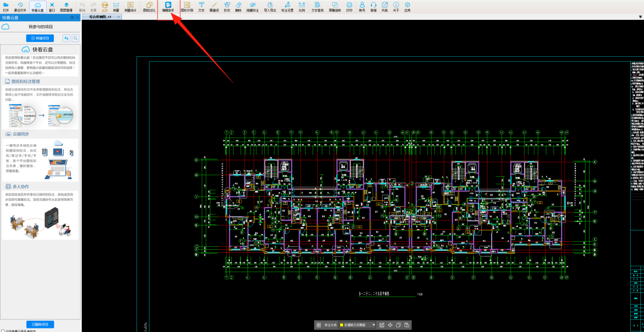Open the annotation category dropdown at bottom
This screenshot has width=644, height=332.
coord(358,325)
